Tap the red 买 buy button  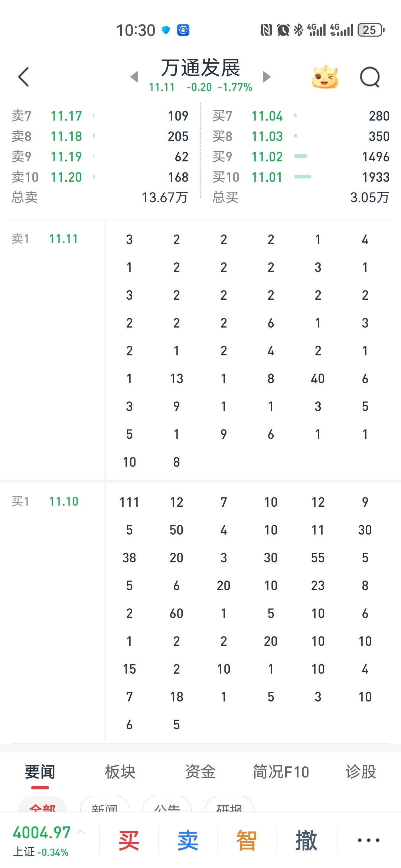pyautogui.click(x=129, y=840)
